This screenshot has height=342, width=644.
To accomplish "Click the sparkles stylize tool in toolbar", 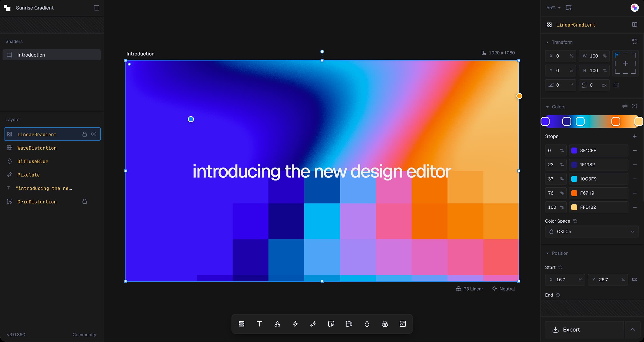I will tap(313, 324).
